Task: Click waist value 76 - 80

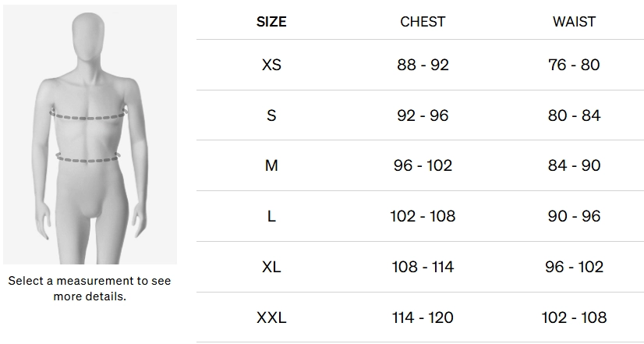Action: tap(574, 65)
